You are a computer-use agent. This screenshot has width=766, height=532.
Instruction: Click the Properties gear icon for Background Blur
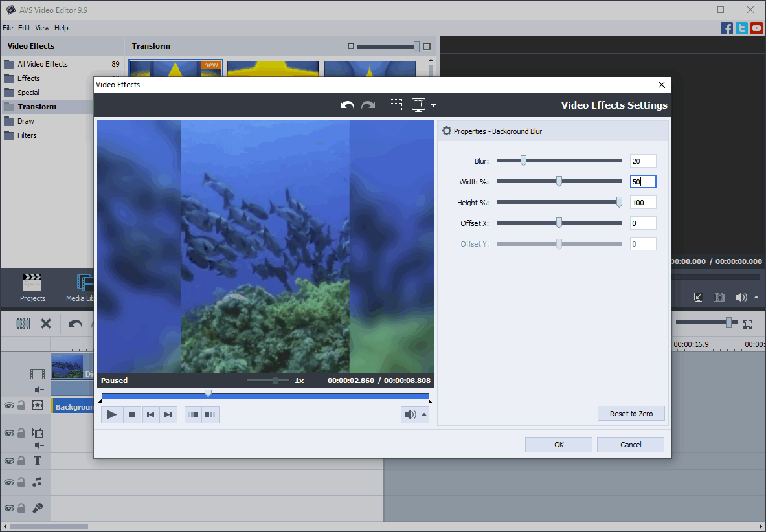(446, 130)
